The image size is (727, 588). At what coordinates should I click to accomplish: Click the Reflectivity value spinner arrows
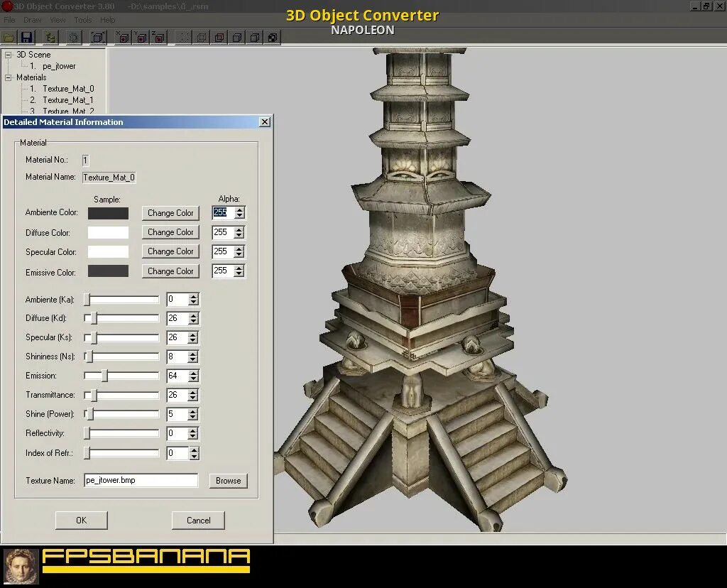point(194,433)
